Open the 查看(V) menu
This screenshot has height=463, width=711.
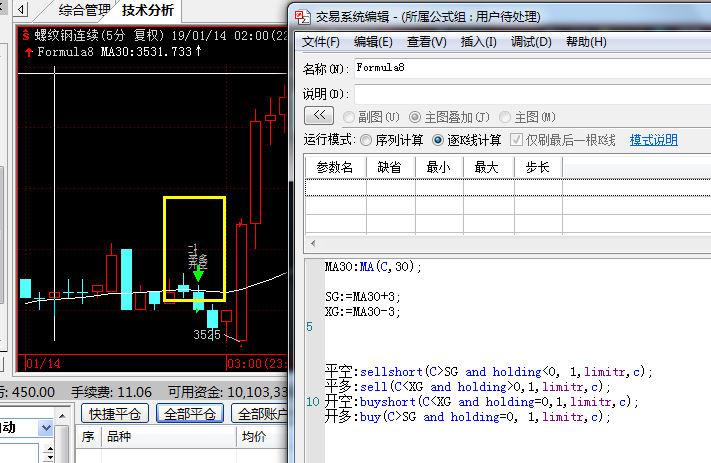coord(426,42)
